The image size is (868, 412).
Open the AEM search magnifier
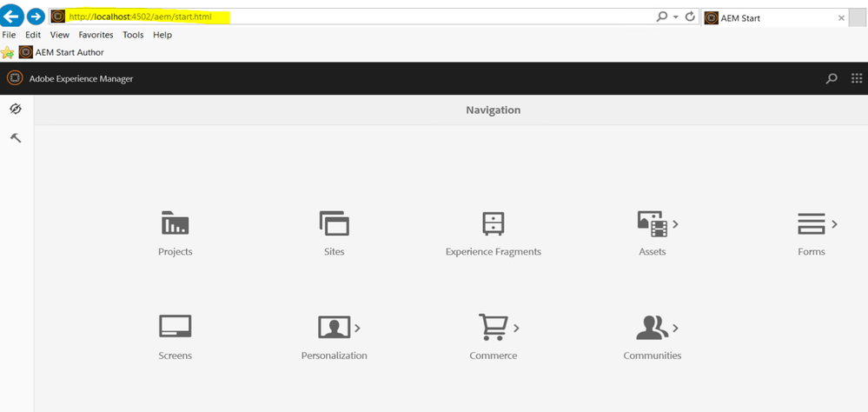point(832,78)
